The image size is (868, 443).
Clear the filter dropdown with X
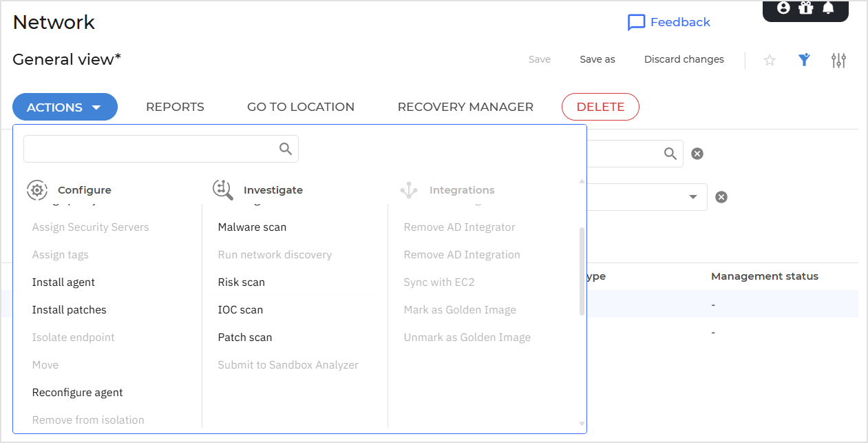click(x=721, y=197)
